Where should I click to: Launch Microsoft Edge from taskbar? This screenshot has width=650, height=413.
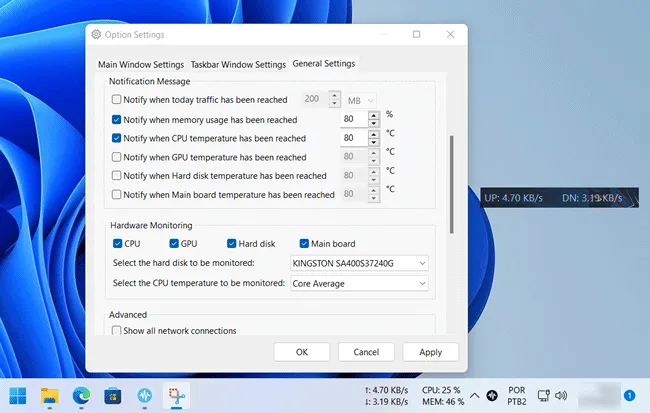[x=81, y=396]
